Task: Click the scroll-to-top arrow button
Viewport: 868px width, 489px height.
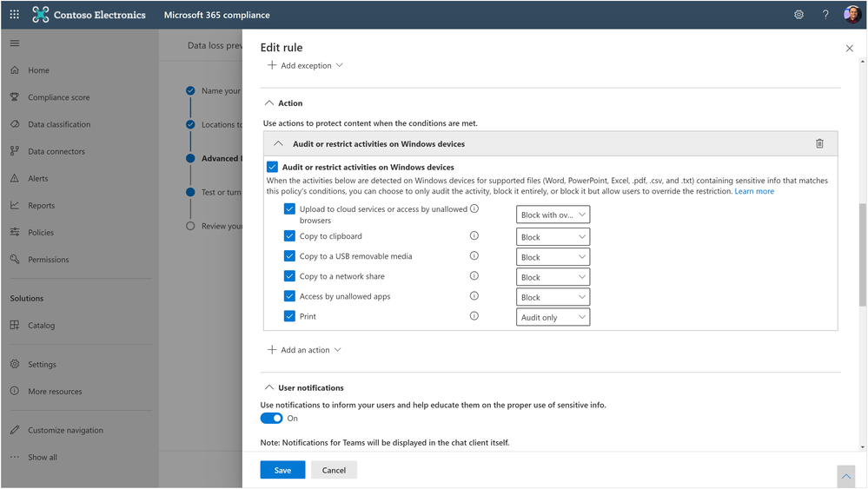Action: [x=846, y=476]
